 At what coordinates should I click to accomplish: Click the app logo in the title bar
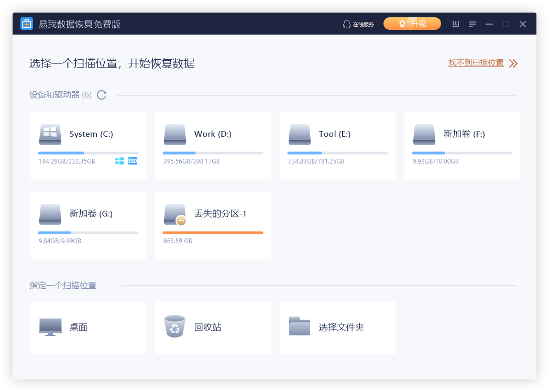tap(27, 23)
